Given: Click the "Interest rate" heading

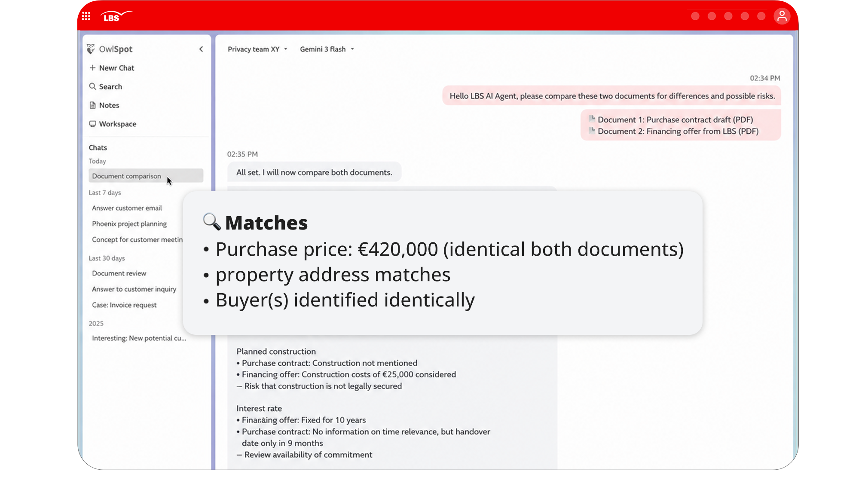Looking at the screenshot, I should pos(259,409).
